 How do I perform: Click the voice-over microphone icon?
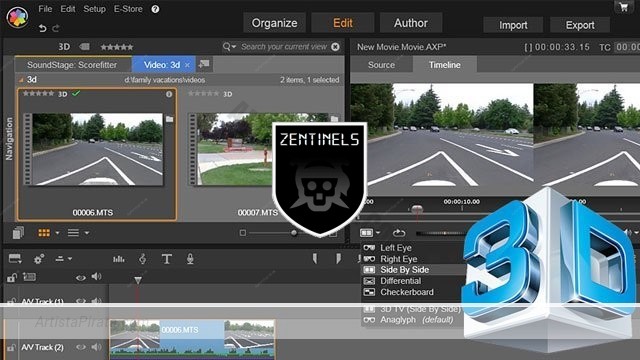point(190,259)
